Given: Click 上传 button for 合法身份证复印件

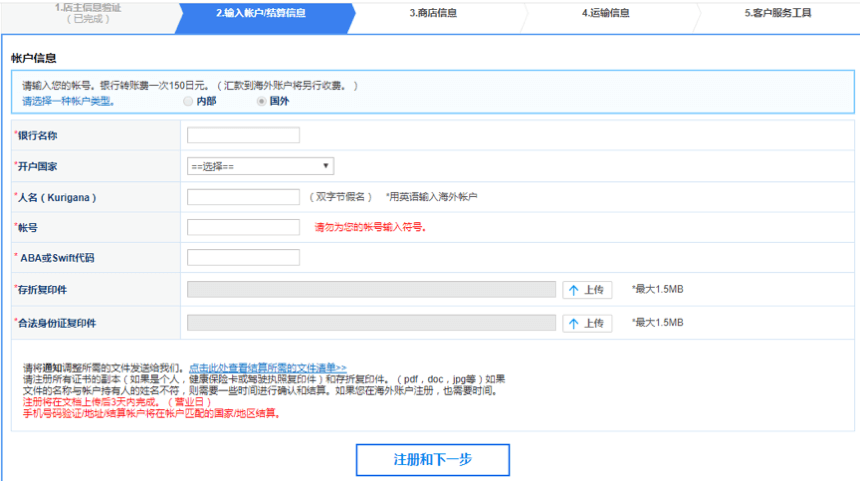Looking at the screenshot, I should click(x=586, y=323).
